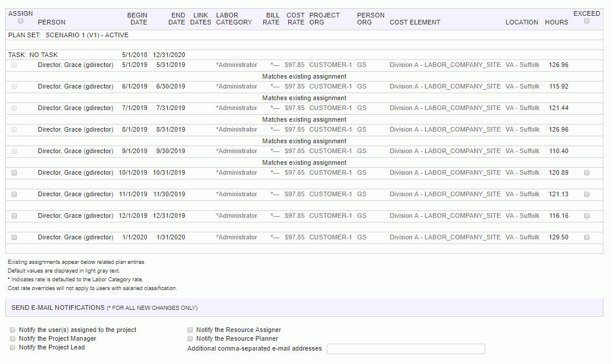Click the COST RATE column header
This screenshot has height=364, width=611.
295,19
